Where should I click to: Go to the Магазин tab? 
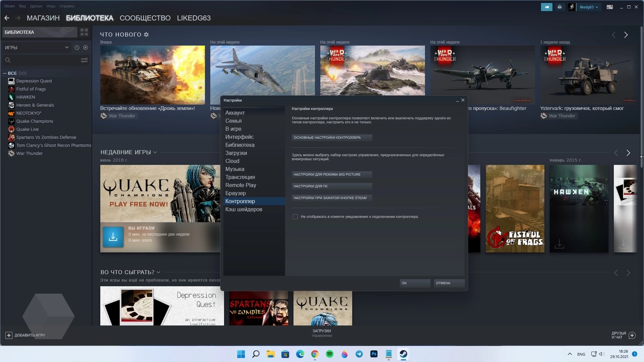pos(43,18)
